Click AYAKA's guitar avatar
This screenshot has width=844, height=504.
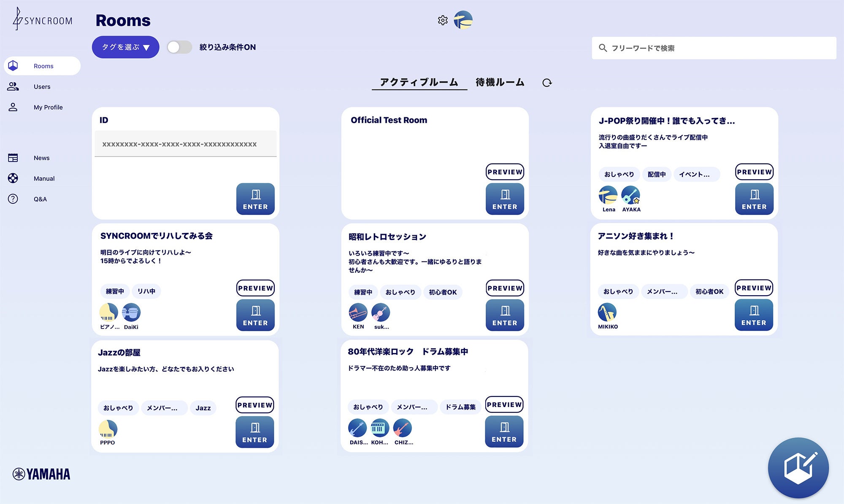click(630, 195)
